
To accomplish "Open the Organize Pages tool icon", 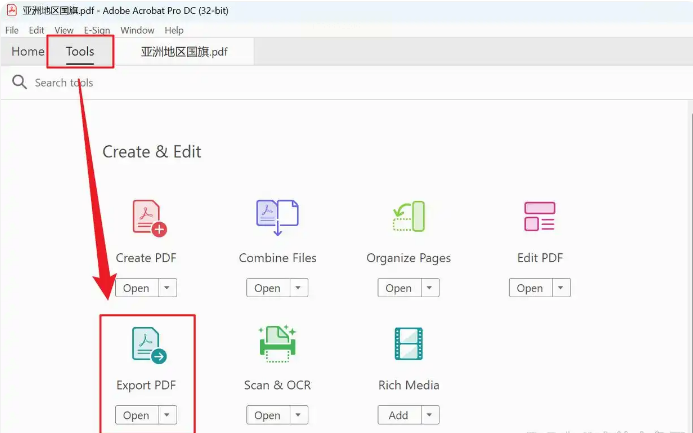I will [409, 217].
